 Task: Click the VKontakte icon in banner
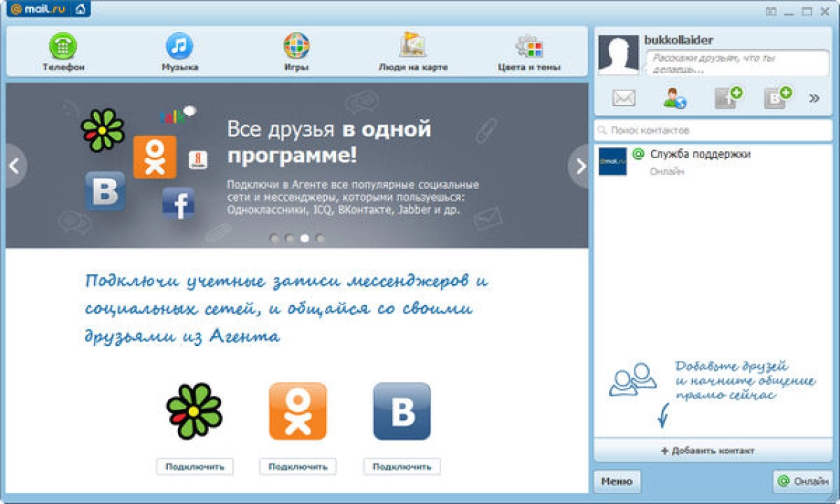tap(105, 191)
